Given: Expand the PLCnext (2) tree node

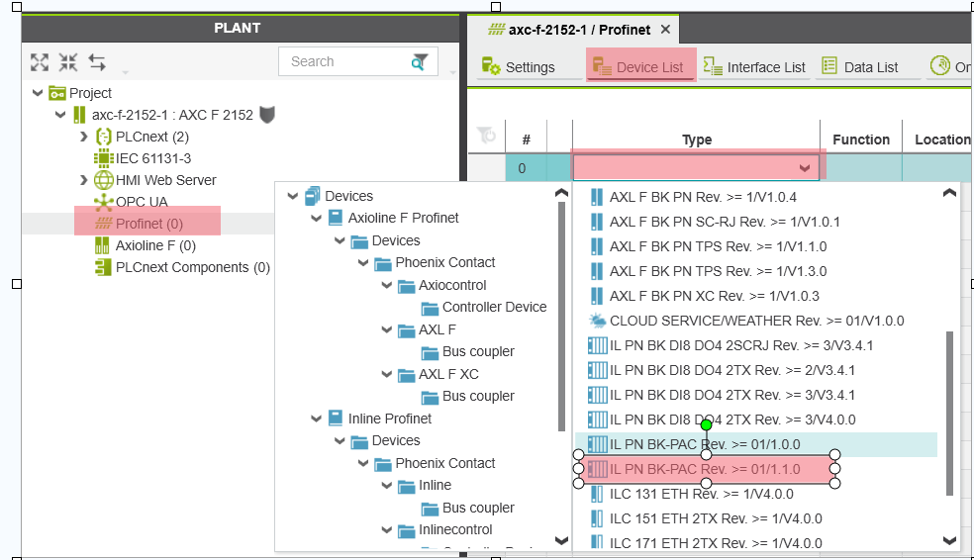Looking at the screenshot, I should coord(84,137).
